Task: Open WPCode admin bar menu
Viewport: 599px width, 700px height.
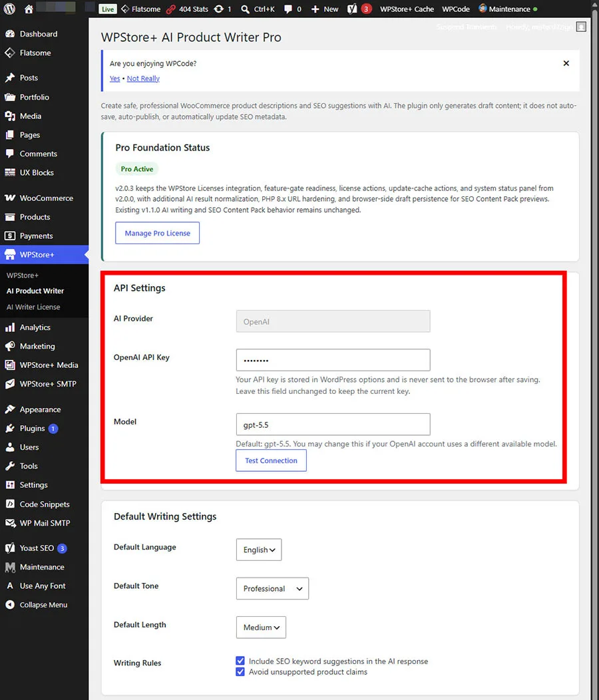Action: pos(456,9)
